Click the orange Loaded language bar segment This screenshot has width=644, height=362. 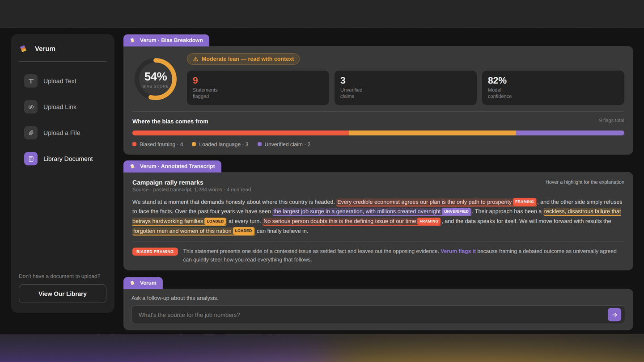point(432,133)
